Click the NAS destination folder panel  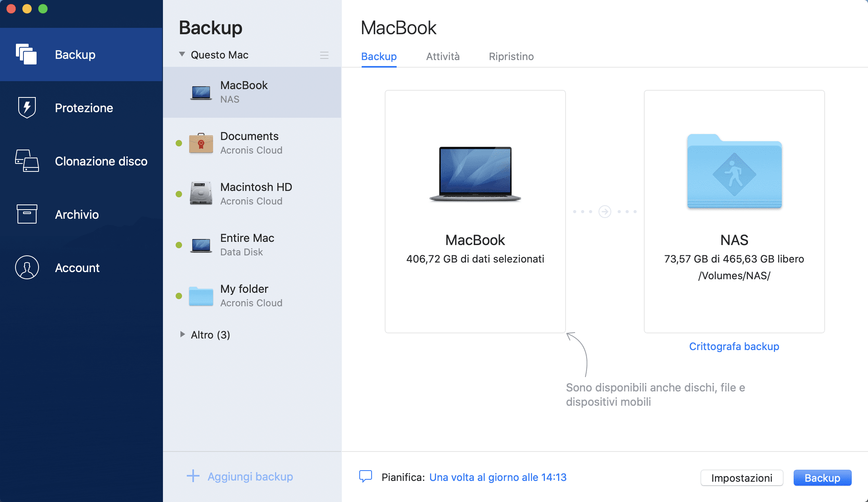coord(734,211)
